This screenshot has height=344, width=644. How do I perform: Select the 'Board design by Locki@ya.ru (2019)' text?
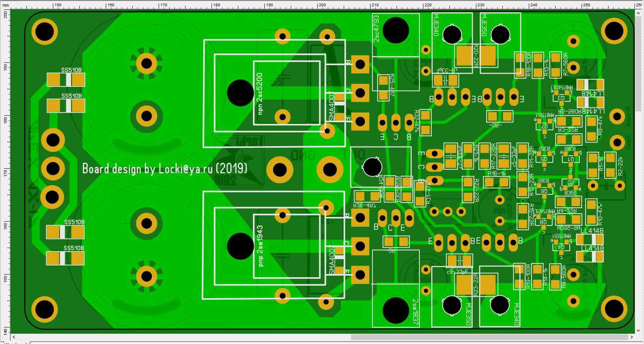click(165, 169)
